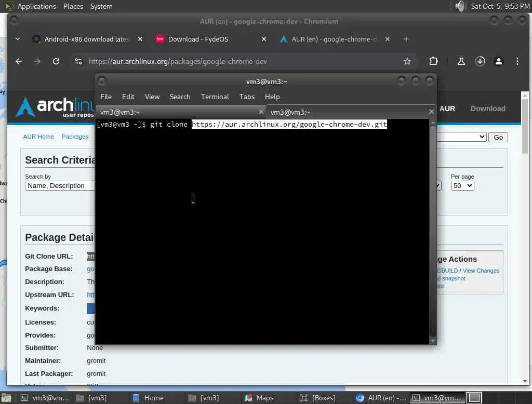Close the AUR google-chrome-dev browser tab

388,39
